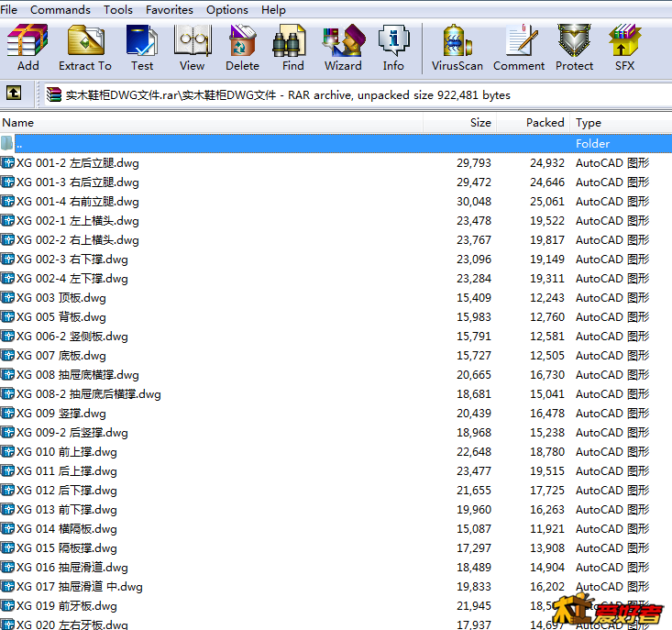Open the File menu
672x630 pixels.
pyautogui.click(x=8, y=10)
